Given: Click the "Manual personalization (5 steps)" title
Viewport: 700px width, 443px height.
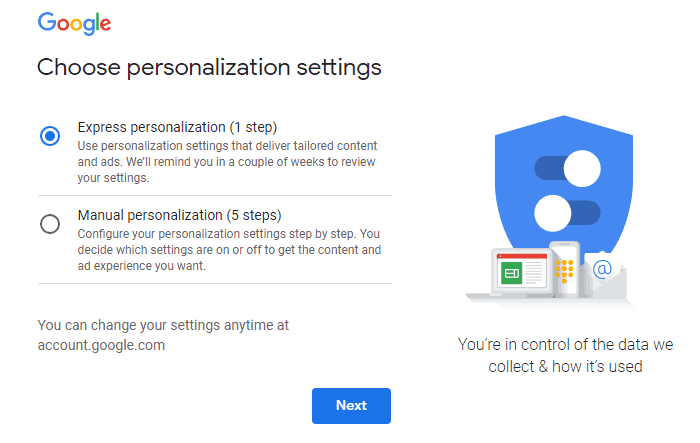Looking at the screenshot, I should pyautogui.click(x=179, y=215).
